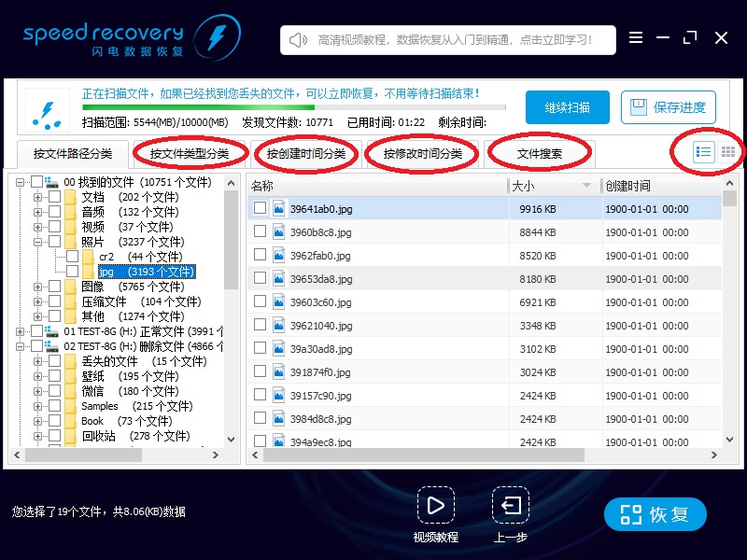Sort files by the 大小 column header
Image resolution: width=747 pixels, height=560 pixels.
coord(551,186)
